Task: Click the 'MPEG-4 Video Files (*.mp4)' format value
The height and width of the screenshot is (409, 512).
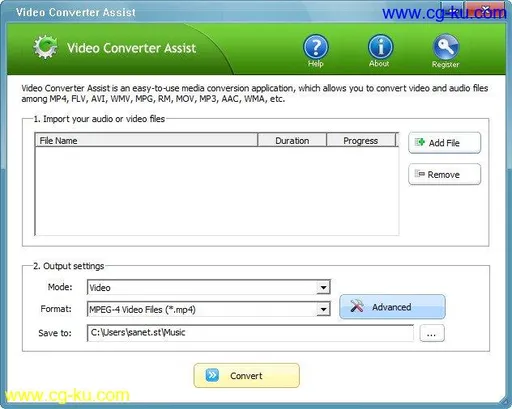Action: [142, 310]
